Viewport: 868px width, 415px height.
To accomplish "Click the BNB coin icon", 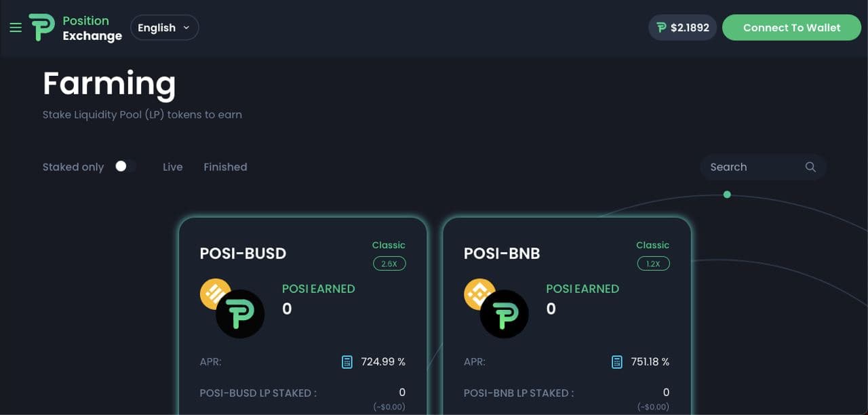I will point(479,294).
